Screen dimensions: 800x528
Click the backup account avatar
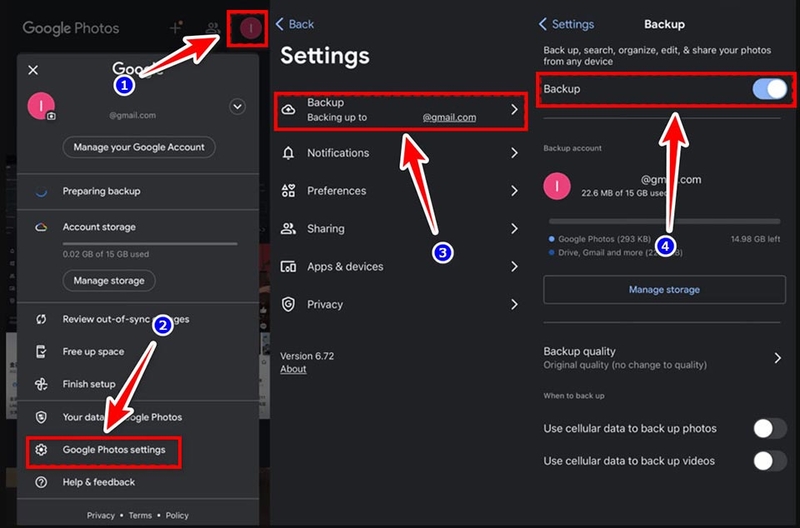(557, 186)
